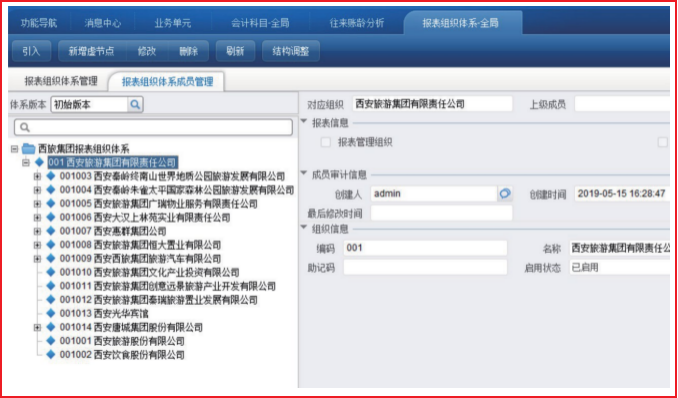Click diamond icon of 001001 西安旅游股份有限公司

point(51,341)
